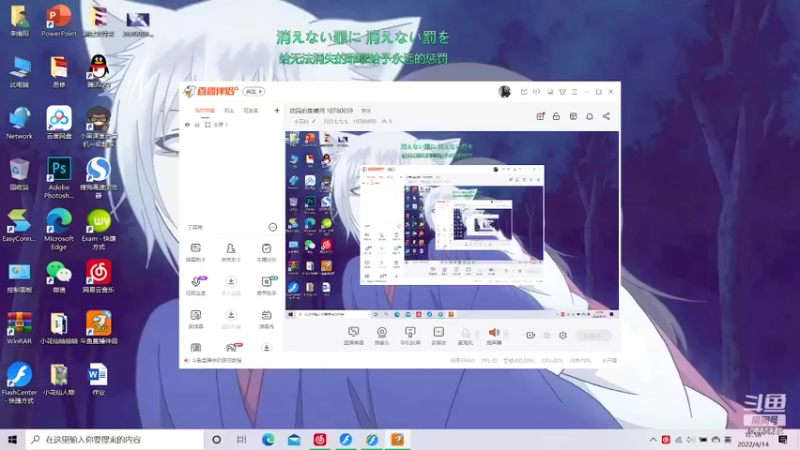Screen dimensions: 800x450
Task: Open the share icon in room header
Action: click(x=606, y=116)
